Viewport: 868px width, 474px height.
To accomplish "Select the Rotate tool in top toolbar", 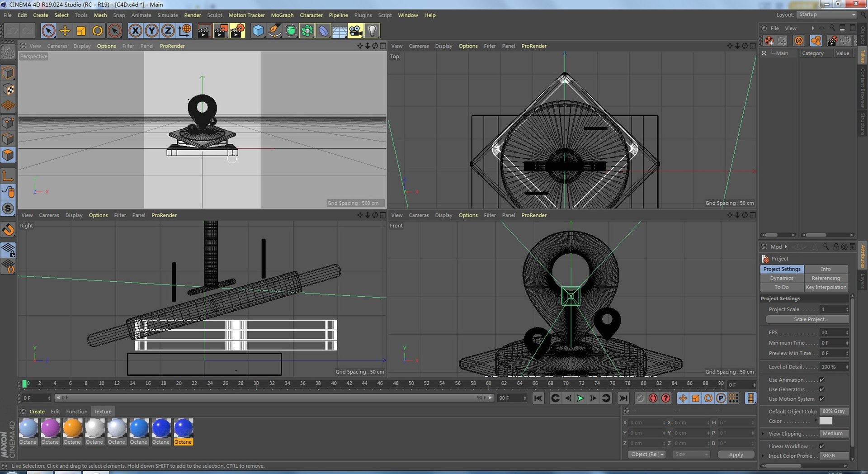I will pos(98,31).
